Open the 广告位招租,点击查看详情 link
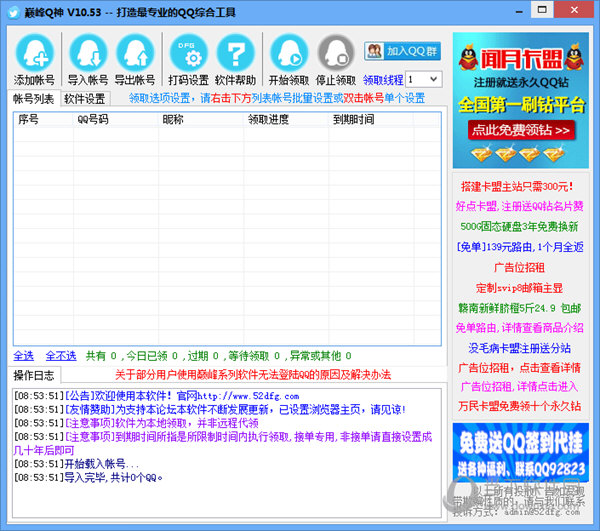 tap(519, 368)
